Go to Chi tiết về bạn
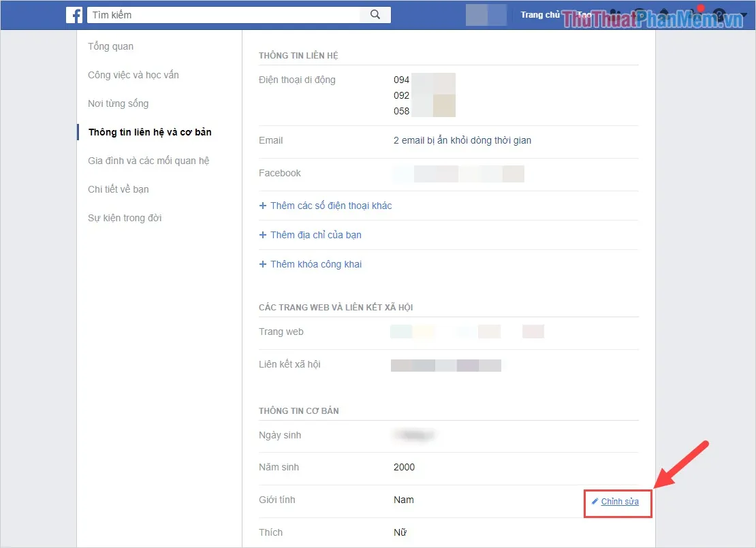The width and height of the screenshot is (756, 548). coord(119,189)
